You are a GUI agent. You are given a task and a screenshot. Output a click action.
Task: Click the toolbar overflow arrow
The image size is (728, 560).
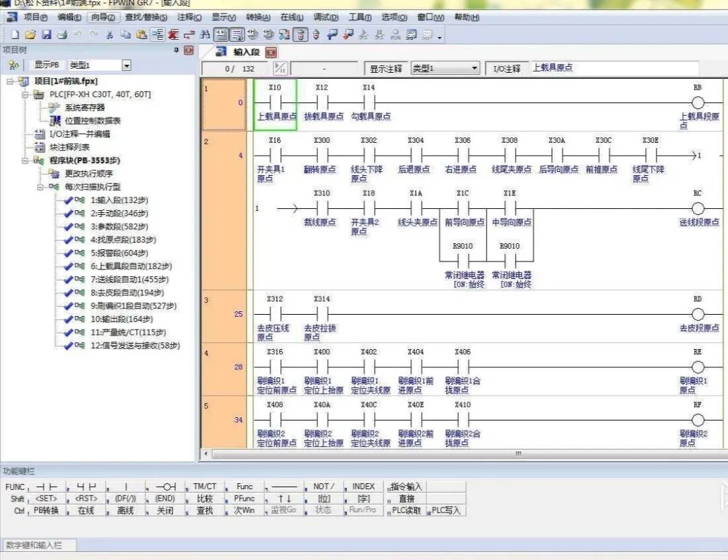click(x=439, y=36)
